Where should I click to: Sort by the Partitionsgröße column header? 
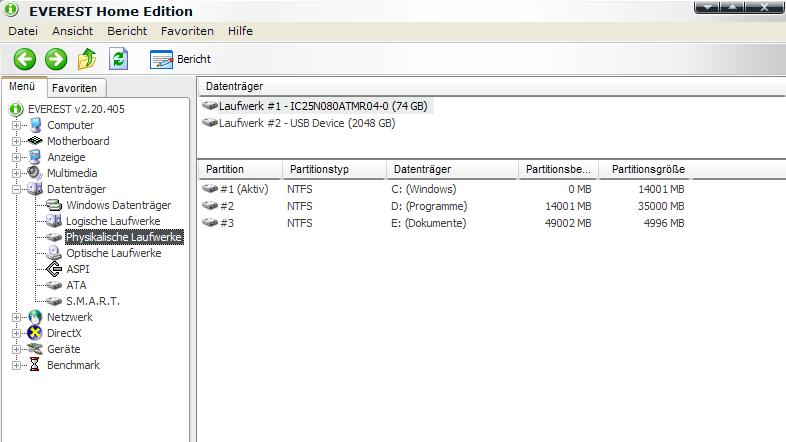point(645,169)
